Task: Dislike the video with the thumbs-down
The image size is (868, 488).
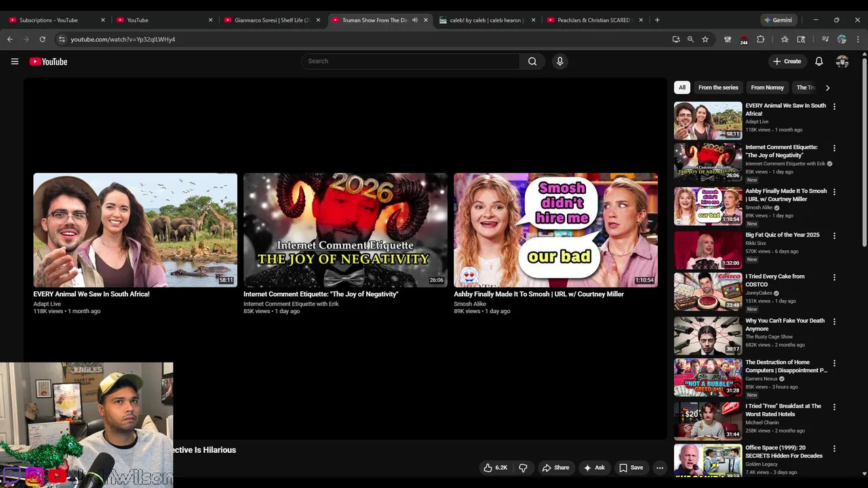Action: 523,468
